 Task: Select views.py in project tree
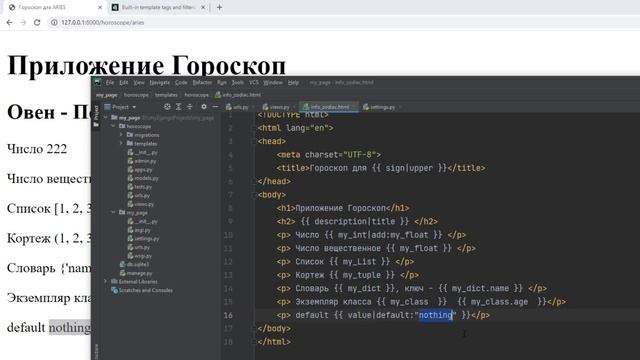[141, 204]
